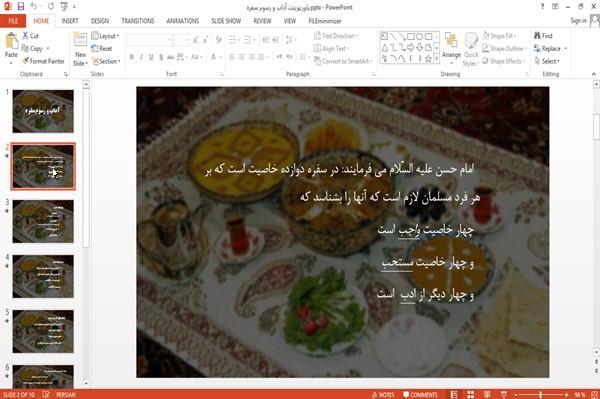Switch to DESIGN tab
The height and width of the screenshot is (399, 600).
coord(100,21)
